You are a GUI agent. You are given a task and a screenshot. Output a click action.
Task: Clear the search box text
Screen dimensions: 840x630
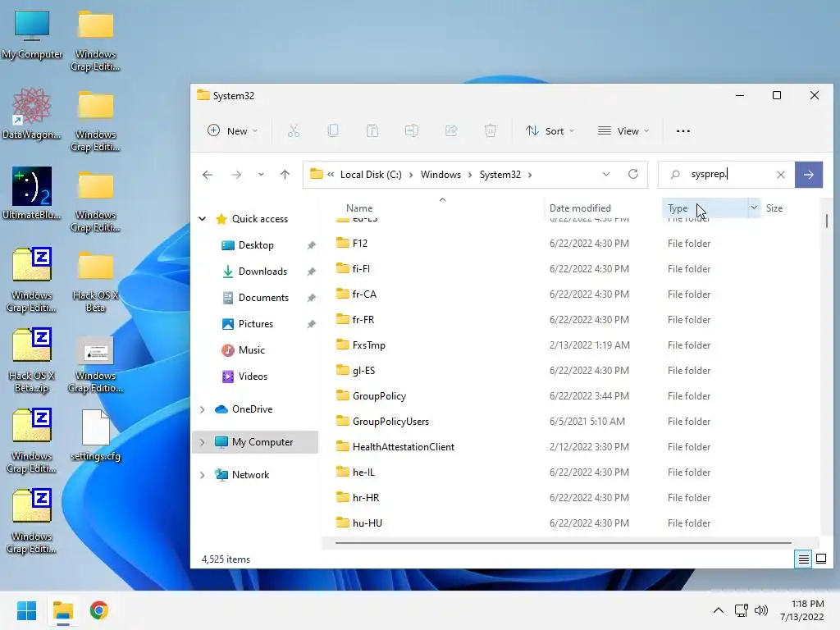[x=781, y=175]
